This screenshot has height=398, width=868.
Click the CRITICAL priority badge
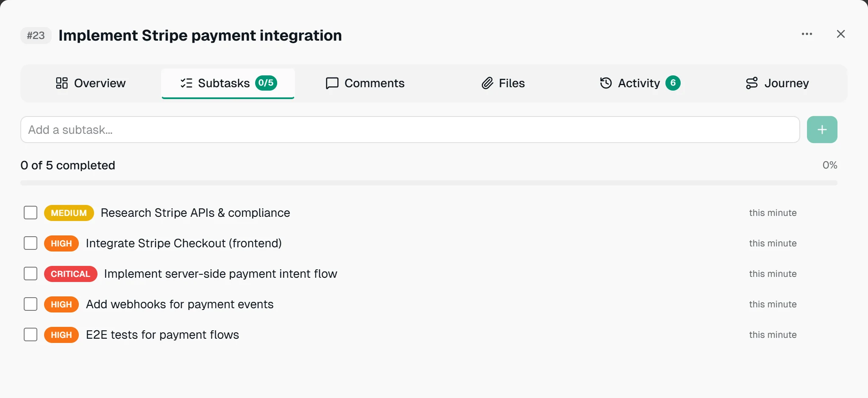(70, 274)
